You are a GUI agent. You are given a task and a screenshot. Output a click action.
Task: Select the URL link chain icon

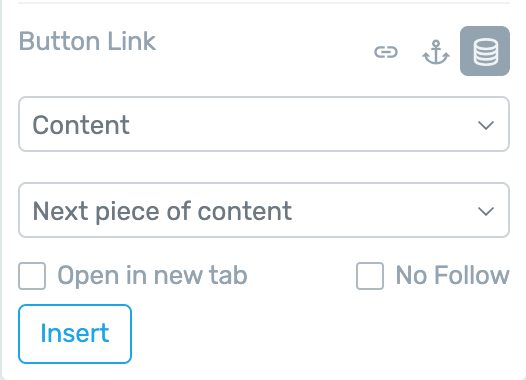tap(386, 52)
